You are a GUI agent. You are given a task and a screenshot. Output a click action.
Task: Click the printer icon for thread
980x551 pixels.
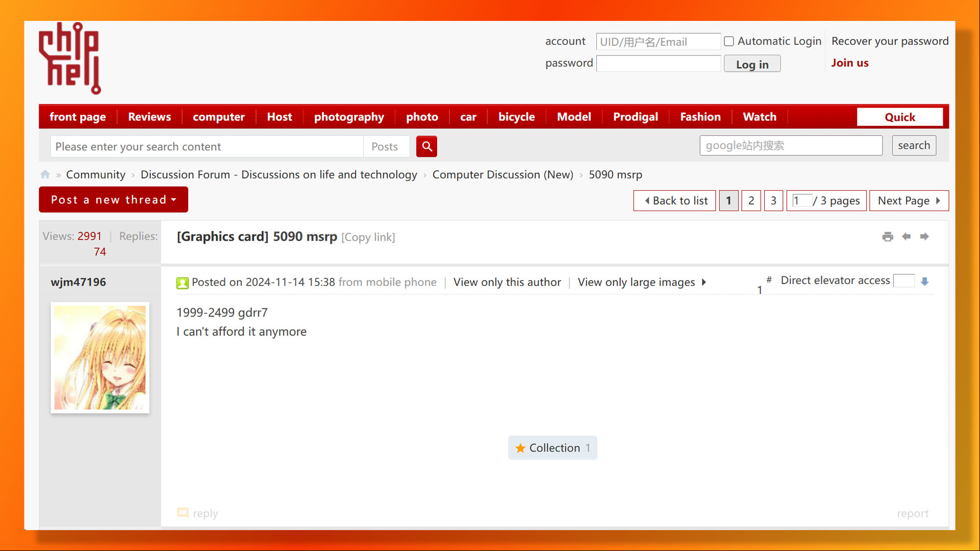(x=888, y=237)
